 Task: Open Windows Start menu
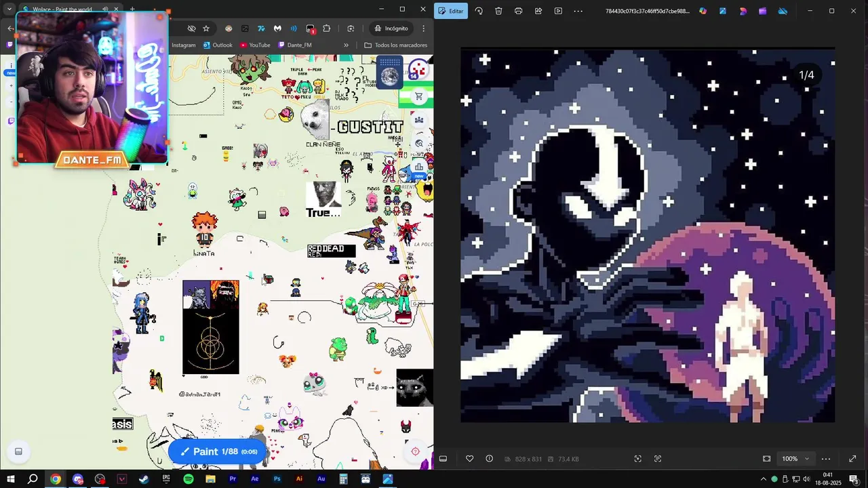click(x=11, y=479)
